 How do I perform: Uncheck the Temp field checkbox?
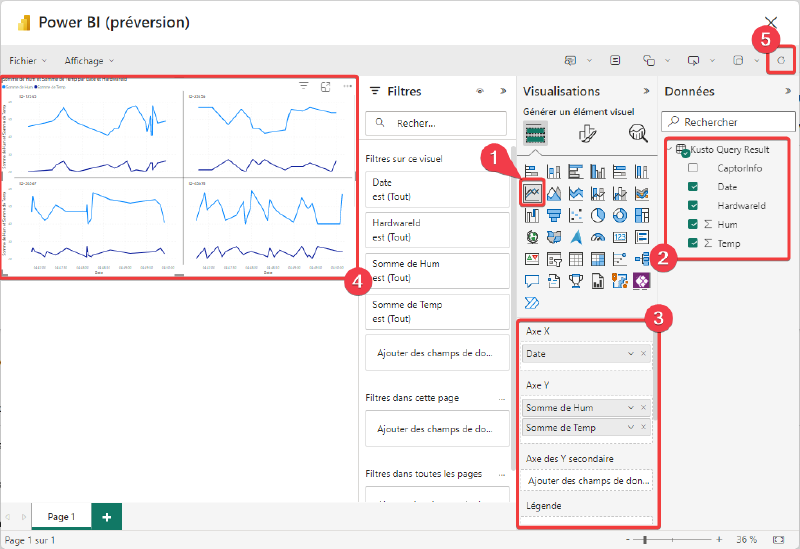[x=693, y=243]
